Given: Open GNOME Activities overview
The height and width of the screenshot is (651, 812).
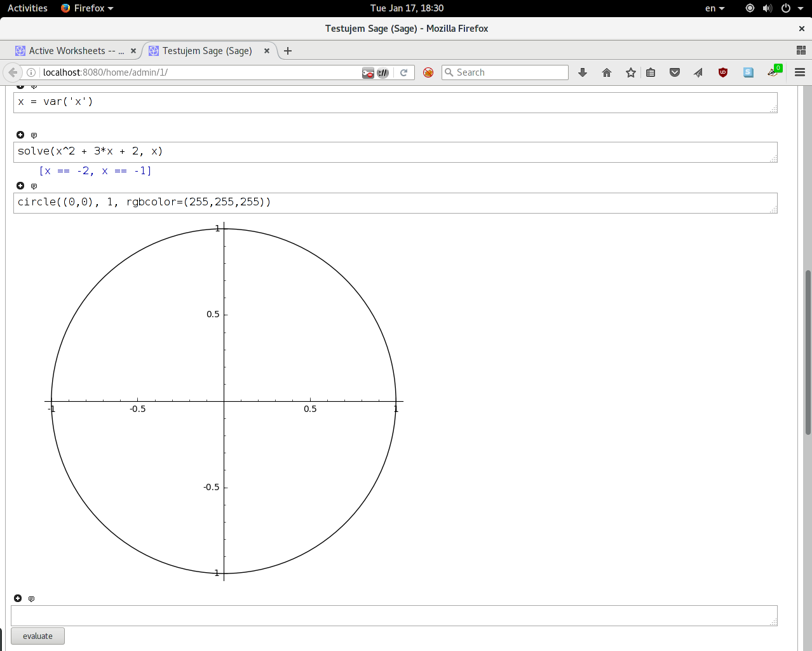Looking at the screenshot, I should click(x=27, y=8).
